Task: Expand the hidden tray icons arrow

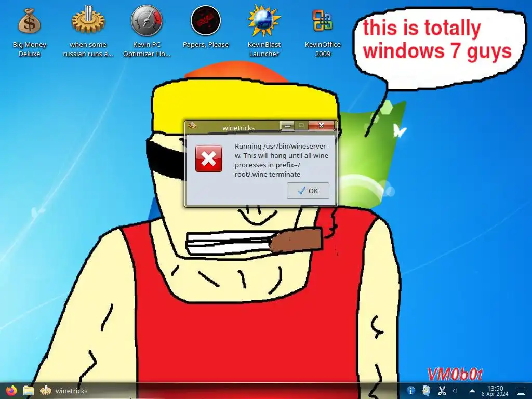Action: click(x=472, y=391)
